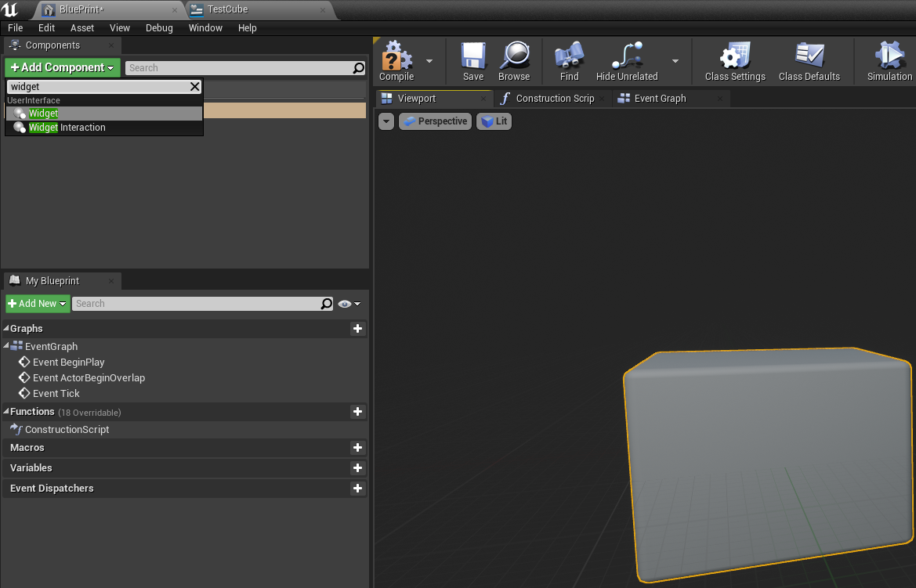Click the Lit view mode button
Image resolution: width=916 pixels, height=588 pixels.
click(494, 121)
